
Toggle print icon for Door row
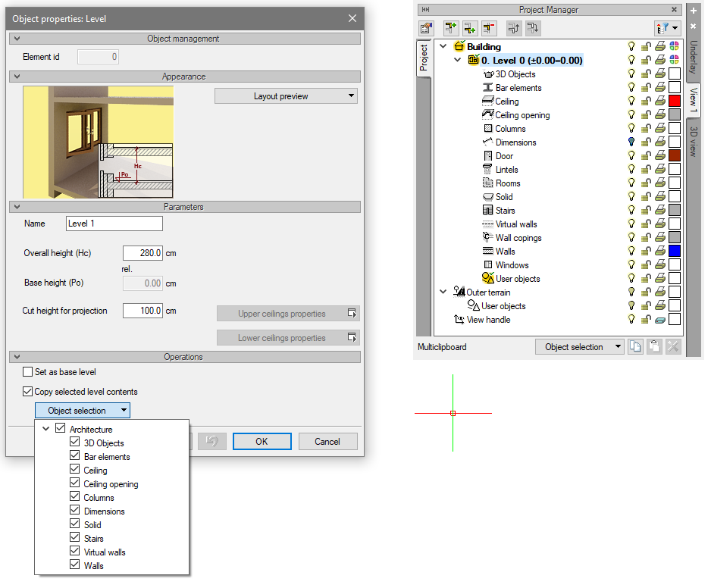(660, 155)
